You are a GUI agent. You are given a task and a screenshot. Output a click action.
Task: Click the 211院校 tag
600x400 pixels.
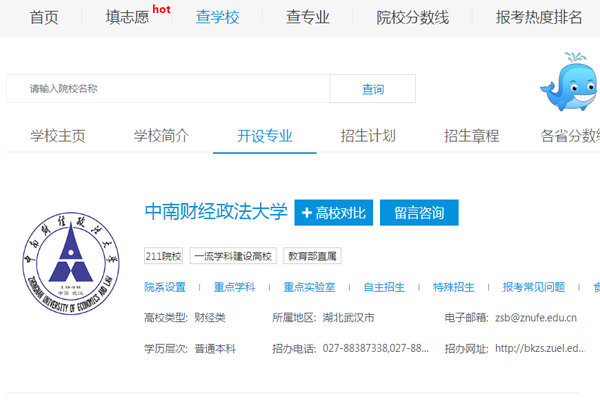point(163,256)
